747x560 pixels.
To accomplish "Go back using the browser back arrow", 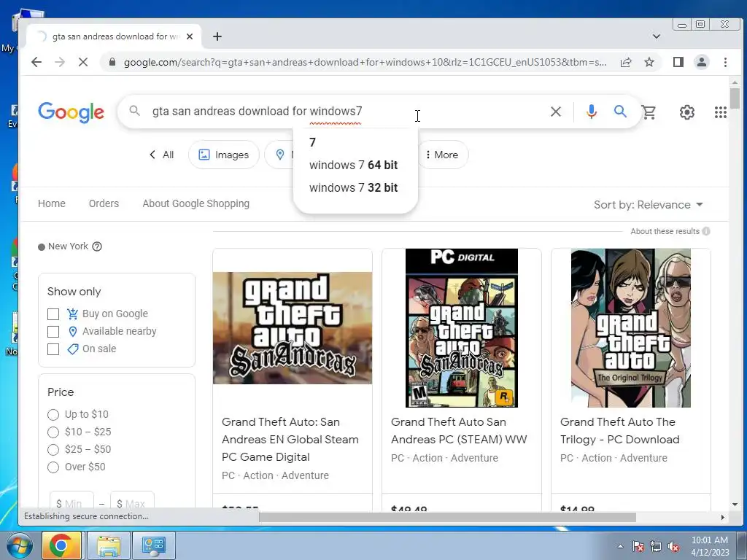I will 36,62.
